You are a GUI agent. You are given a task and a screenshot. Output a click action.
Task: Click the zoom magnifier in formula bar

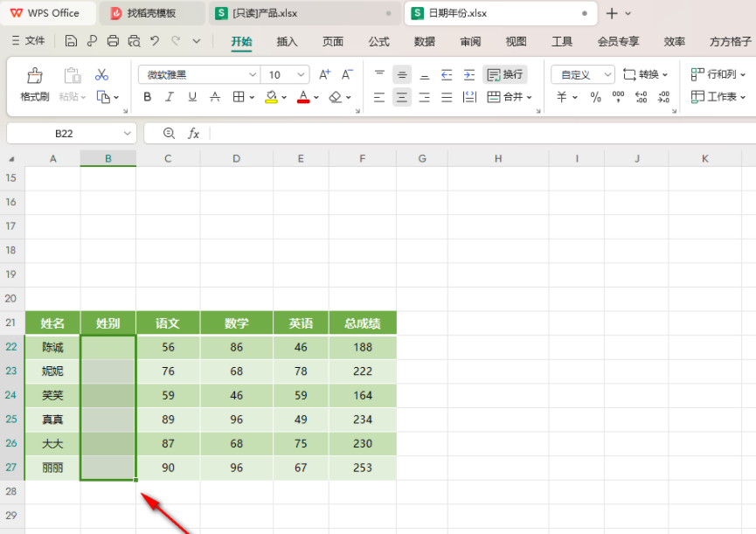pos(169,134)
